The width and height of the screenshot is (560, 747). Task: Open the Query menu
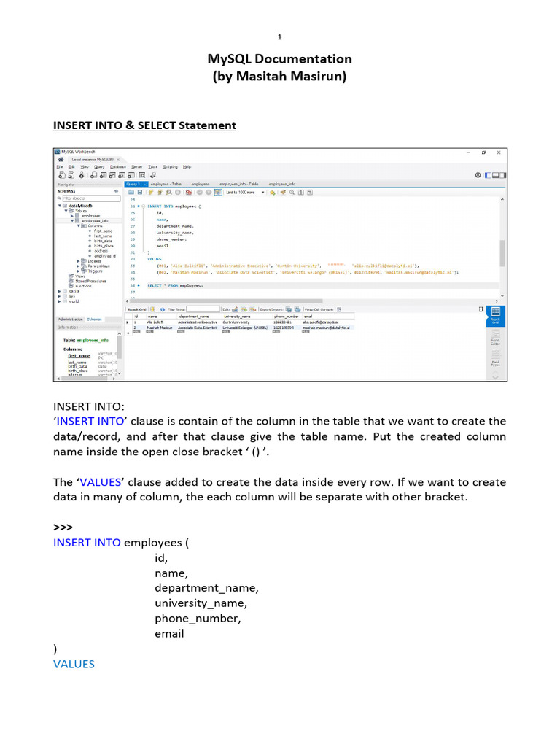tap(99, 167)
